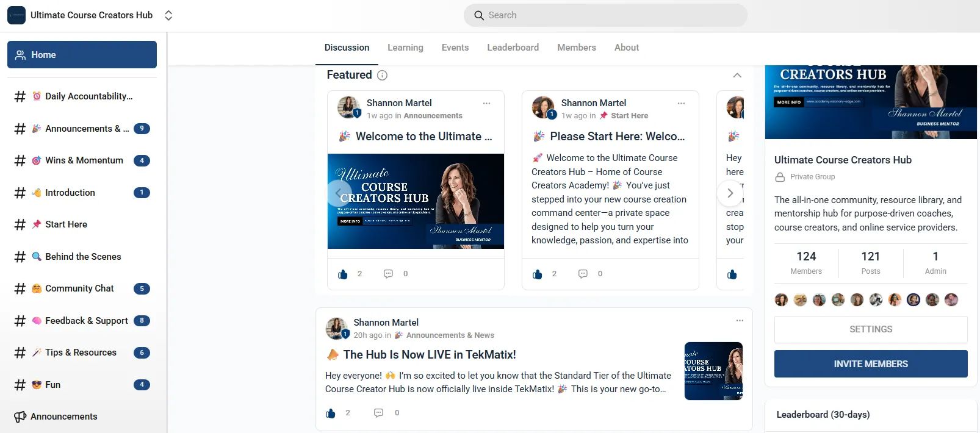Viewport: 980px width, 433px height.
Task: Comment on The Hub Is Now LIVE post
Action: tap(378, 413)
